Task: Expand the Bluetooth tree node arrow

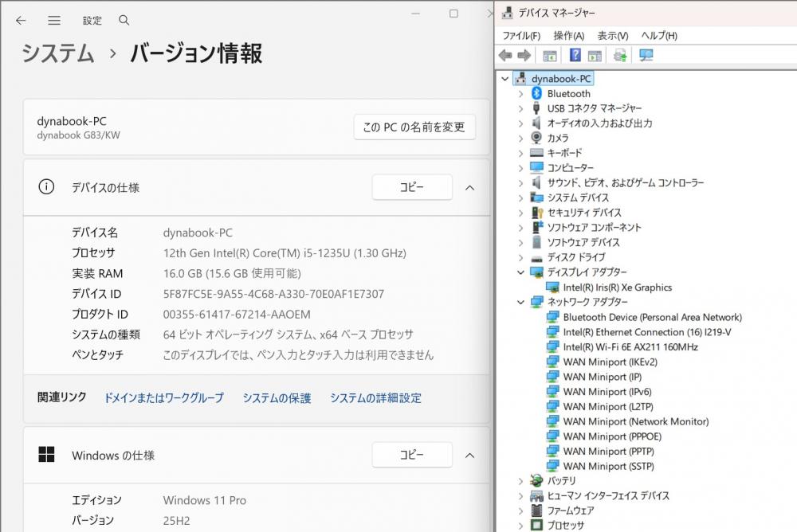Action: 520,94
